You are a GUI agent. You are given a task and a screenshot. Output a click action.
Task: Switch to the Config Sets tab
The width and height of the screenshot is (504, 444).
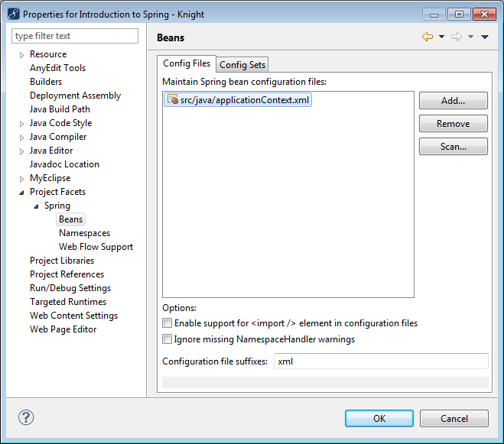coord(242,65)
